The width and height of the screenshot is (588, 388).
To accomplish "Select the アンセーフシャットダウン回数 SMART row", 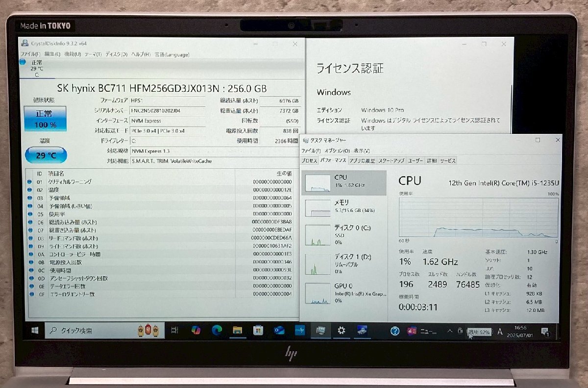I will (x=160, y=278).
